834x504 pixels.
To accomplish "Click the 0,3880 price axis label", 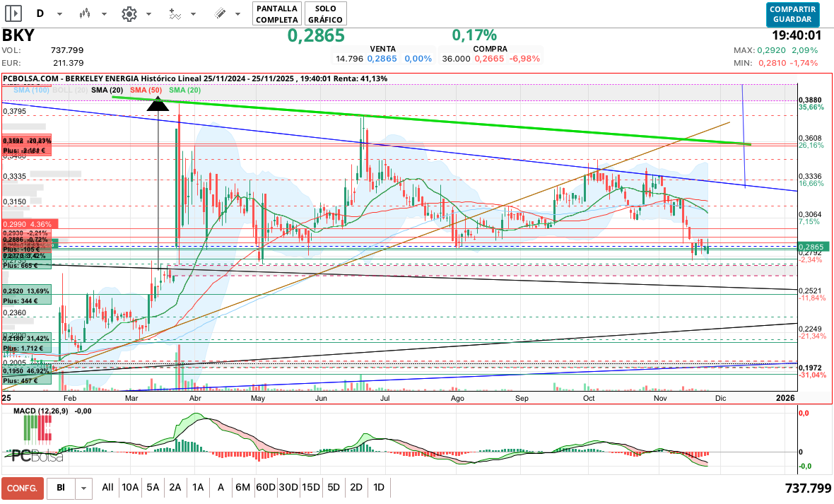I will click(x=811, y=100).
